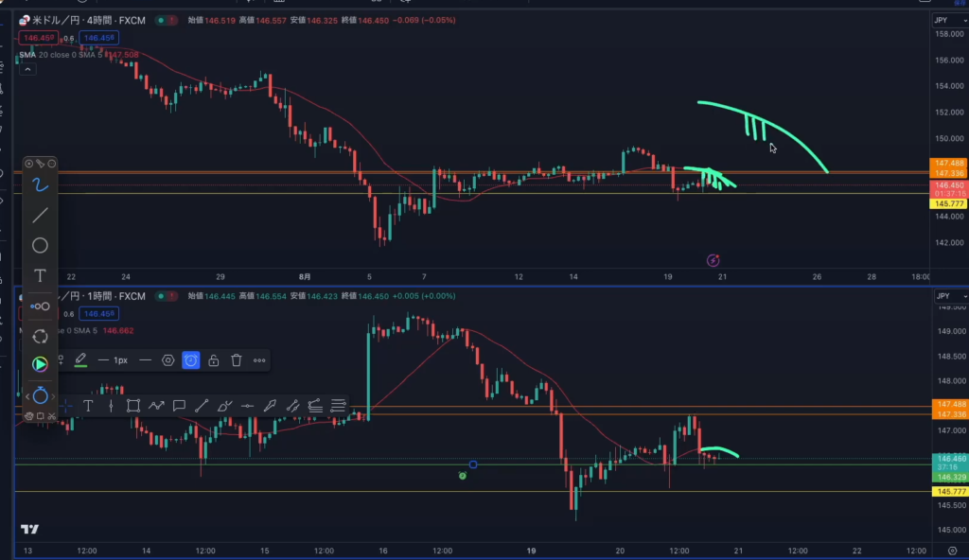The image size is (969, 560).
Task: Select the large text tool in the palette
Action: (40, 275)
